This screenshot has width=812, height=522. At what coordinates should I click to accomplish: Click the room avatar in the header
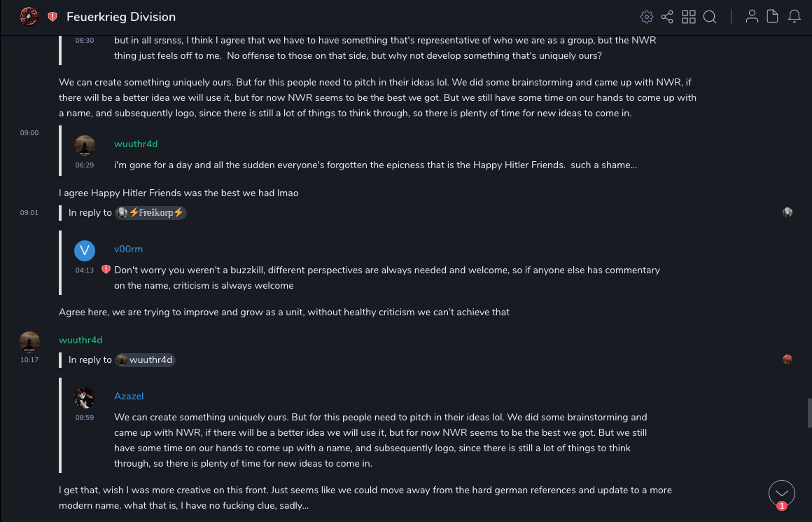tap(29, 16)
